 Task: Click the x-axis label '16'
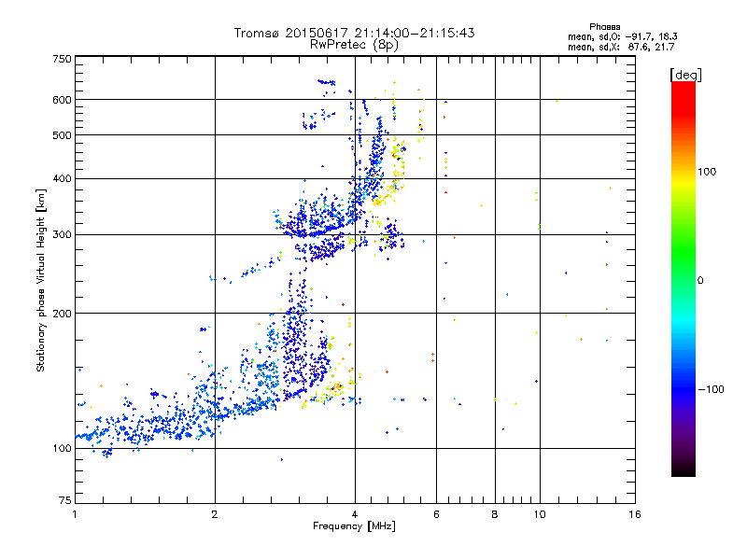point(635,514)
